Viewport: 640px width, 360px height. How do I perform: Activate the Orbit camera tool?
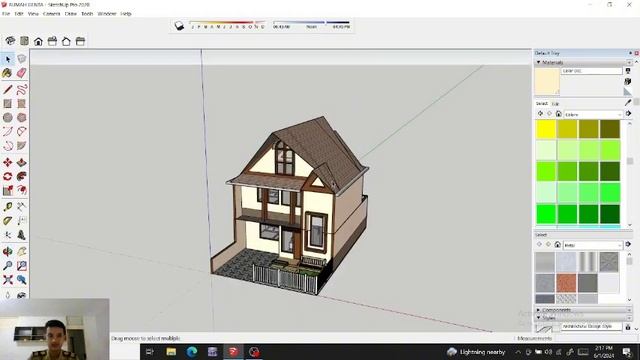click(7, 252)
